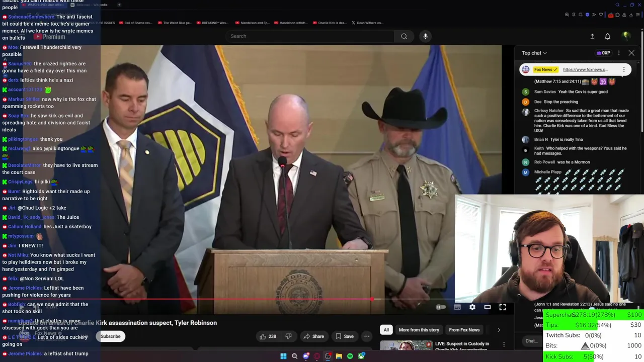Image resolution: width=644 pixels, height=362 pixels.
Task: Like the video with 238 likes
Action: tap(268, 336)
